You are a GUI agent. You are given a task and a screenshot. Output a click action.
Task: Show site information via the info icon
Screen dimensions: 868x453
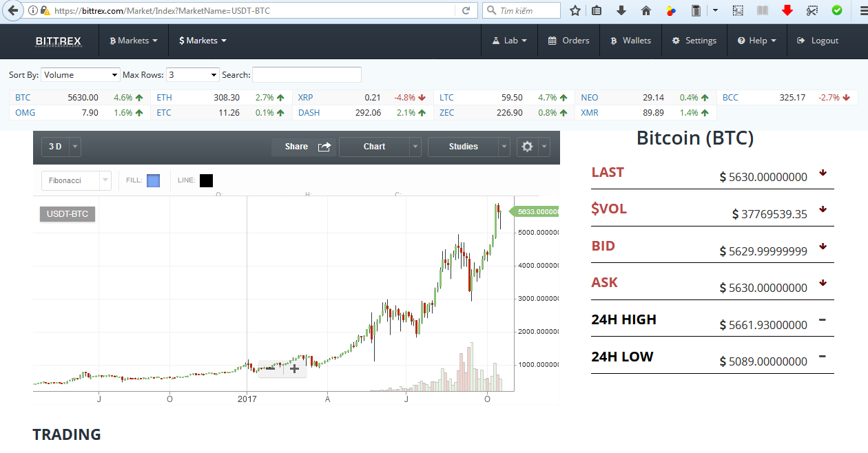click(x=33, y=10)
